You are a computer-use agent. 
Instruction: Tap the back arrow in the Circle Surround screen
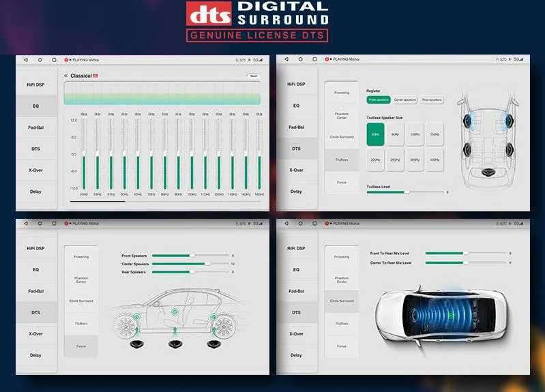coord(286,224)
